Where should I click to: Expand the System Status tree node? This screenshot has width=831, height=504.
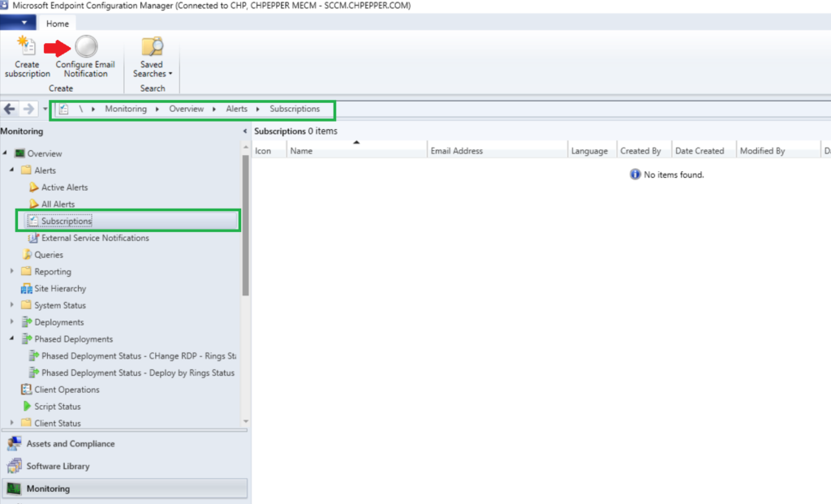pos(11,304)
